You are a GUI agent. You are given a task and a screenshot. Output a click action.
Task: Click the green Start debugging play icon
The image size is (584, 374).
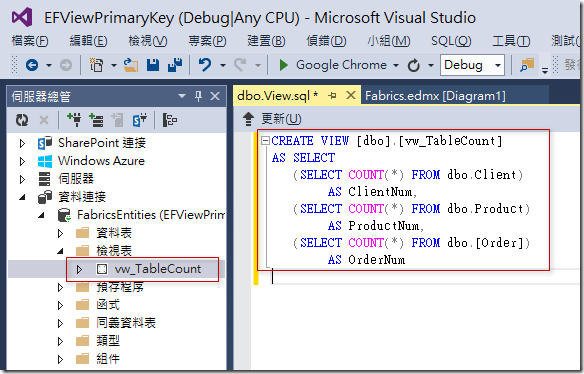(x=283, y=65)
